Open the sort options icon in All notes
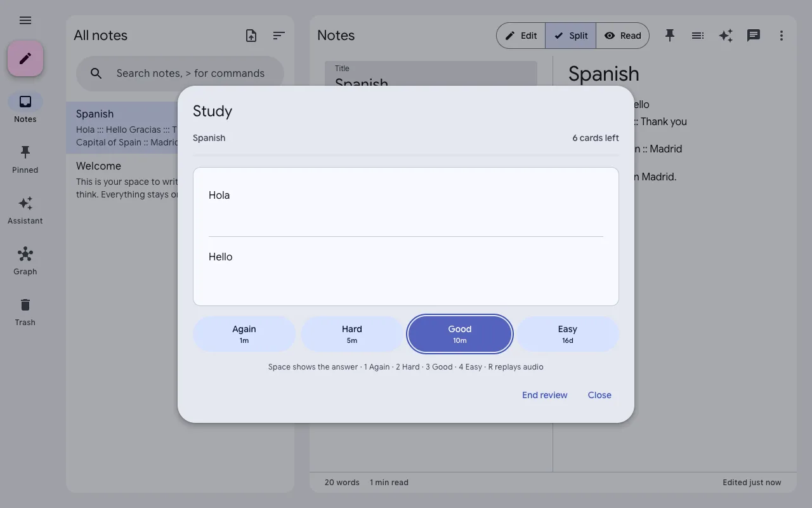 coord(279,36)
